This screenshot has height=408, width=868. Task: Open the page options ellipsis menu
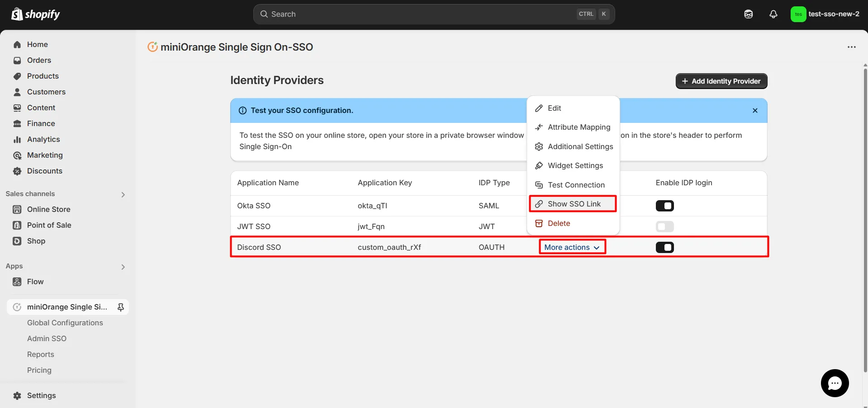coord(852,47)
